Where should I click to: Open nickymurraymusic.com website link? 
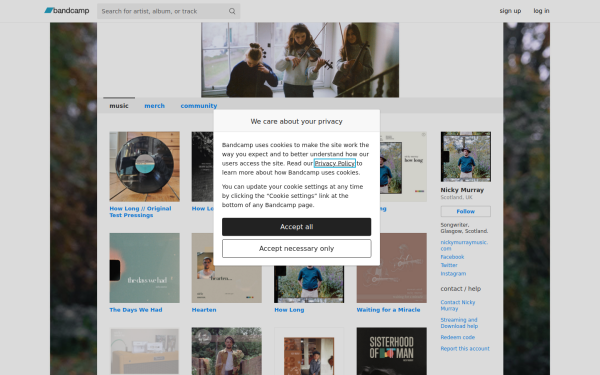[x=464, y=245]
